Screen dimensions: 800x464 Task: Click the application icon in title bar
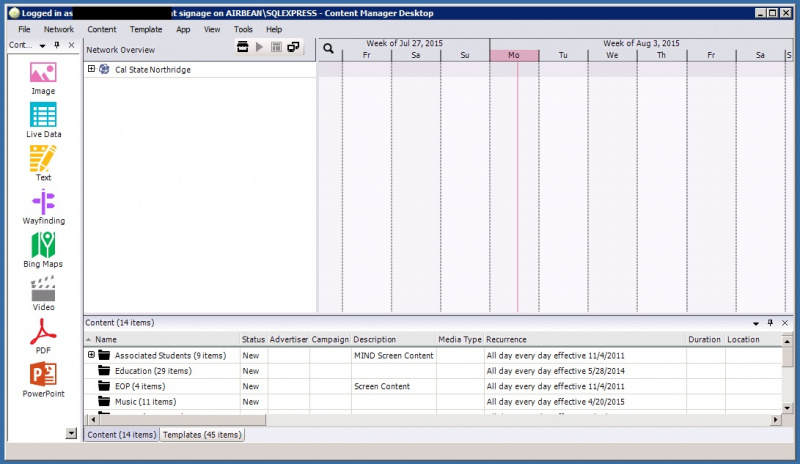(14, 13)
